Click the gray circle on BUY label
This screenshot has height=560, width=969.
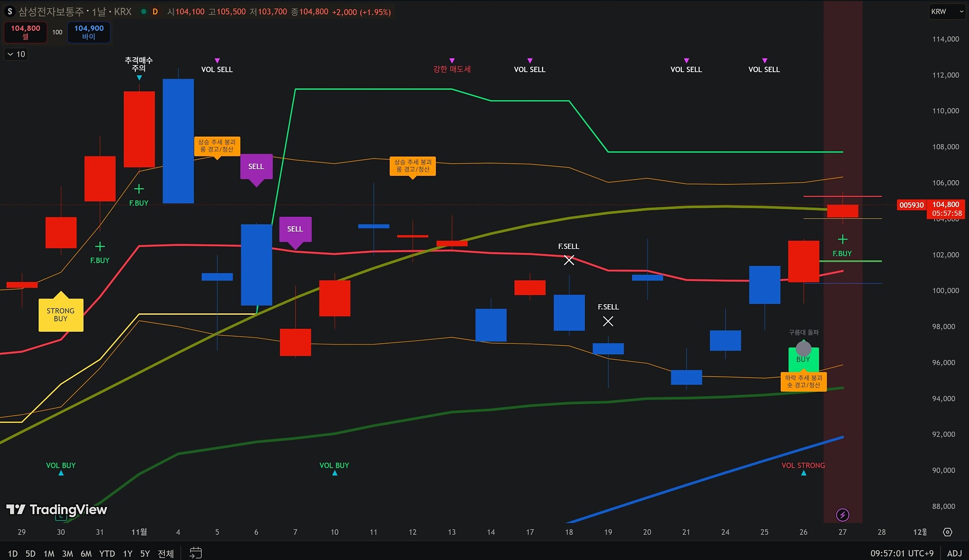coord(803,348)
